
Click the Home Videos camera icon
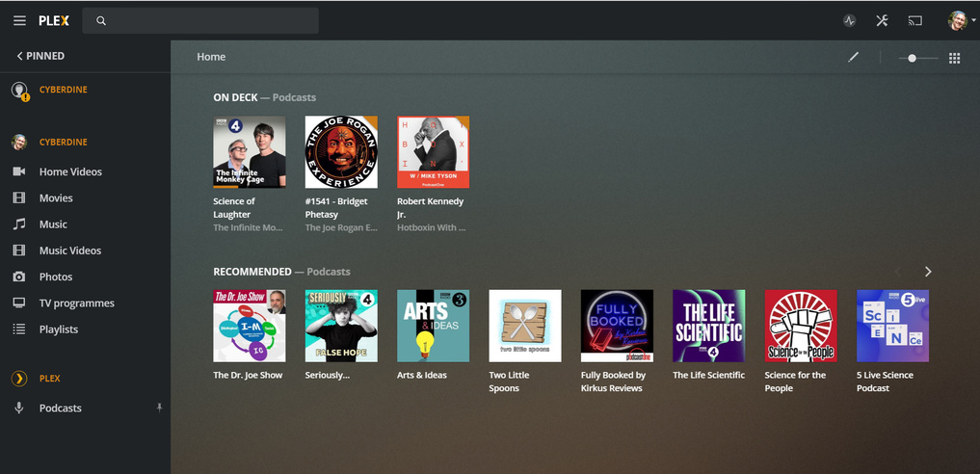[19, 171]
